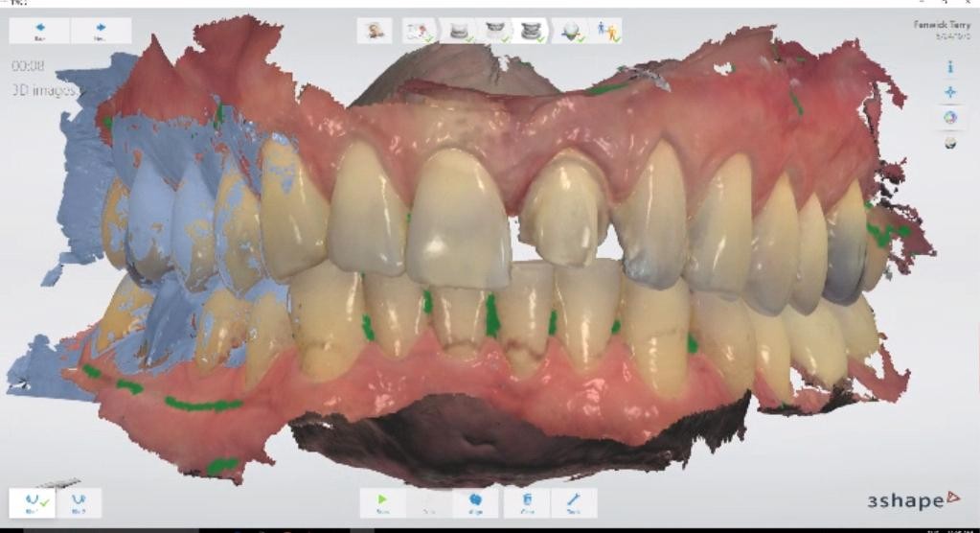Image resolution: width=980 pixels, height=533 pixels.
Task: Click the view navigation arrows icon
Action: point(950,92)
